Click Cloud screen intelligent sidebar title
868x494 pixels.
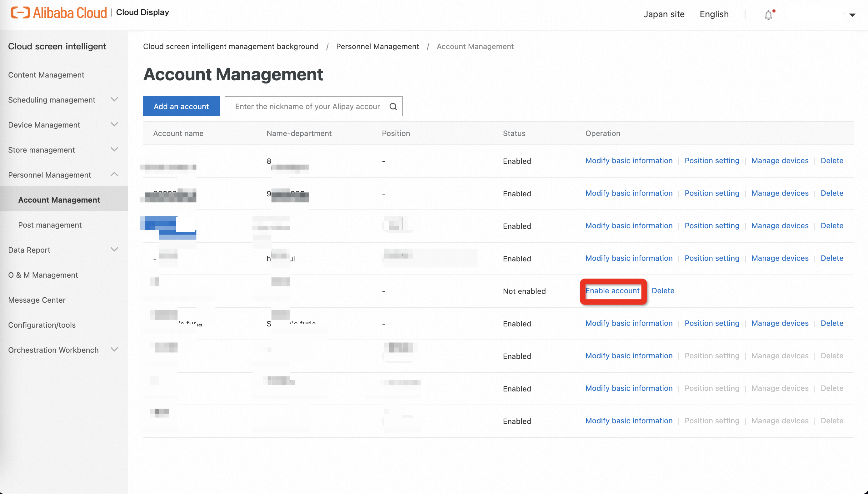(57, 47)
